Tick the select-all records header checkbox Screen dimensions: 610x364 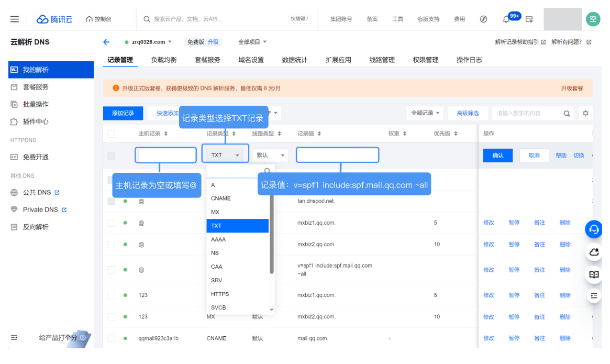pyautogui.click(x=111, y=134)
